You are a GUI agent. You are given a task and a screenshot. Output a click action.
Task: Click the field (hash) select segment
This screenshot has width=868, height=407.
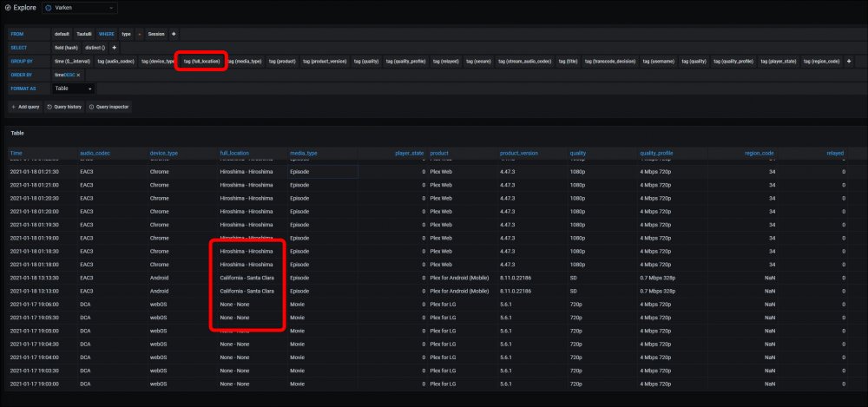(x=67, y=48)
